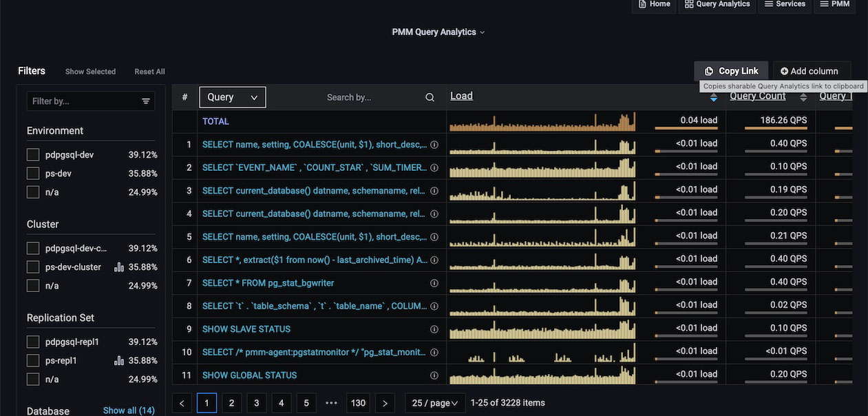Click the chart icon next to ps-repl1

tap(118, 360)
